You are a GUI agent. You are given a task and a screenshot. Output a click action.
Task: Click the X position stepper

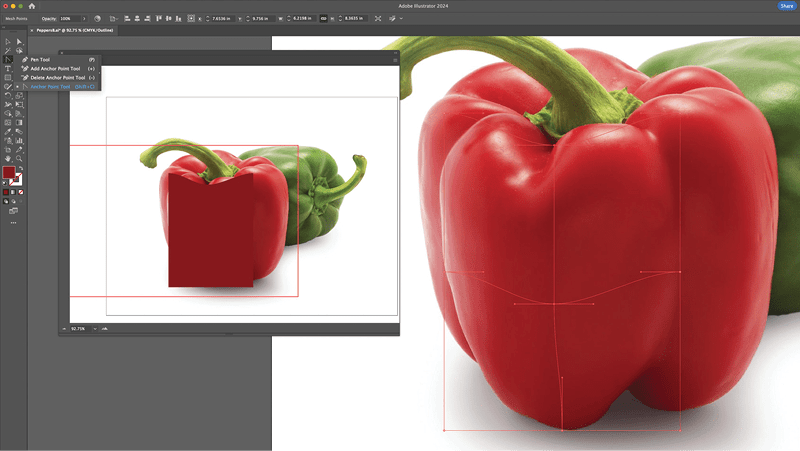208,18
